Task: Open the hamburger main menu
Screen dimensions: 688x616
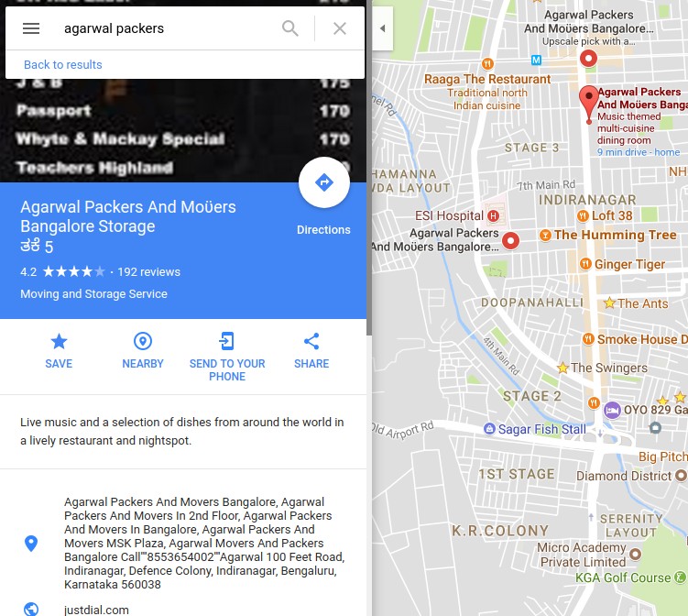Action: pyautogui.click(x=31, y=28)
